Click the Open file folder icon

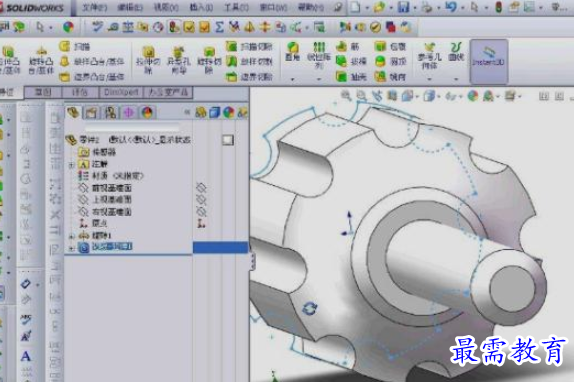[x=380, y=7]
